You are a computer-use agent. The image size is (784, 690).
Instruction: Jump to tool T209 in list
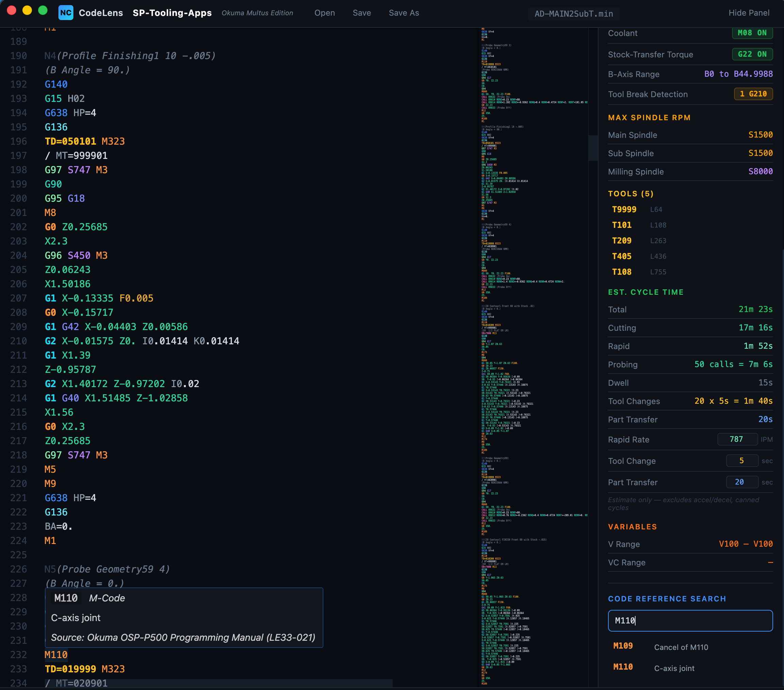(x=622, y=241)
